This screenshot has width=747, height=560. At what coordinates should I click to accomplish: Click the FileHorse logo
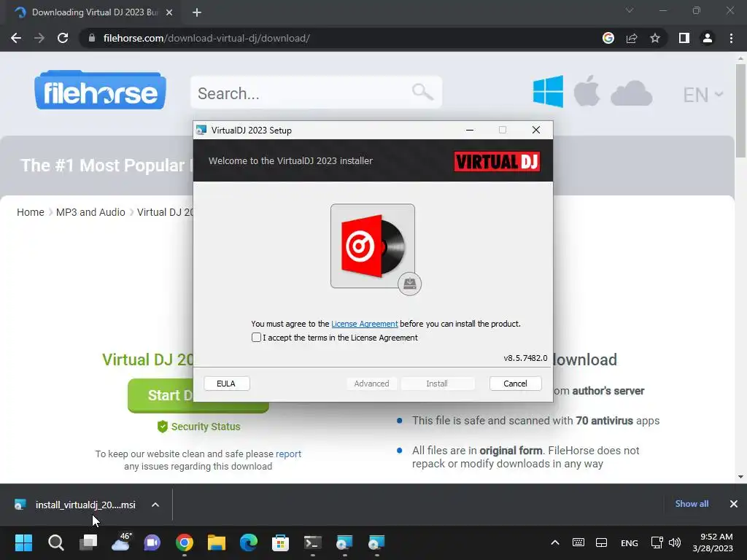coord(101,90)
